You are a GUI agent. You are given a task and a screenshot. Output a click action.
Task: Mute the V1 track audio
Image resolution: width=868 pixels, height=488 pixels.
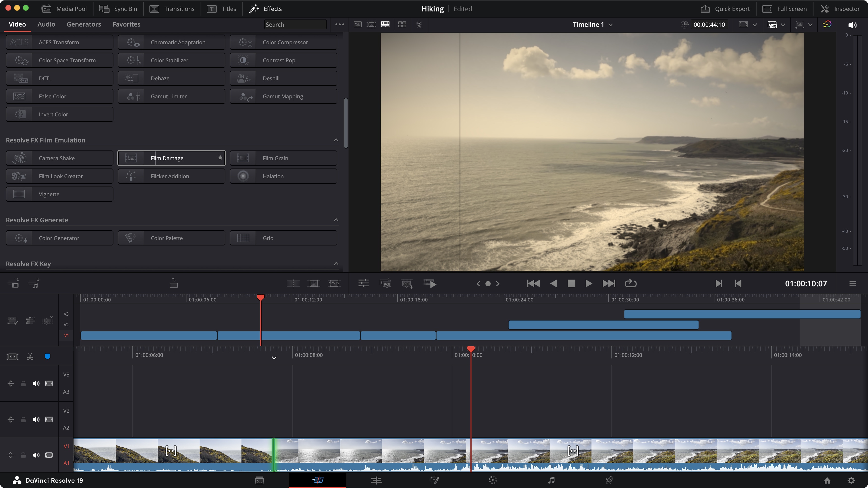point(36,455)
